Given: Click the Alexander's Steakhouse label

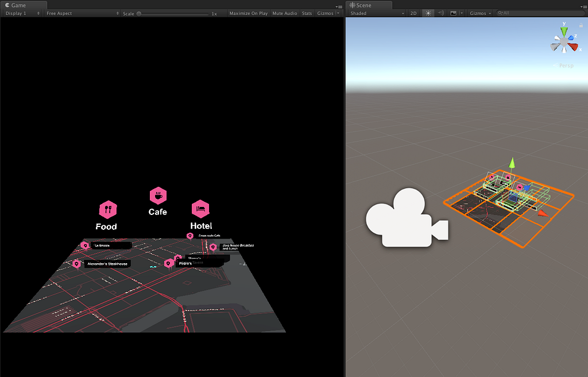Looking at the screenshot, I should click(x=107, y=264).
